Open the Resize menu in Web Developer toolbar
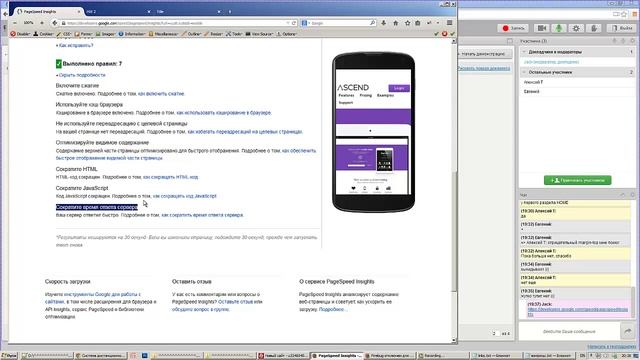 (213, 34)
